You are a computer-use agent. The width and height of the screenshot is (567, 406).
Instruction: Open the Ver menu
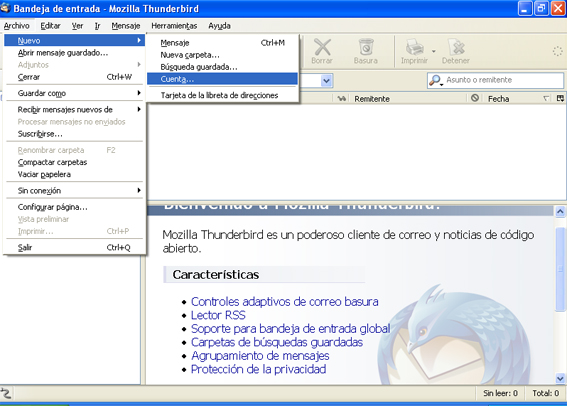point(77,26)
